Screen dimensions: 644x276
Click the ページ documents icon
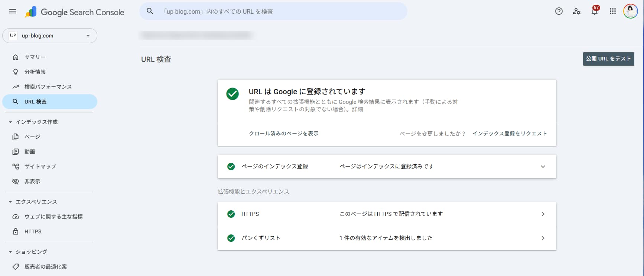(x=16, y=137)
